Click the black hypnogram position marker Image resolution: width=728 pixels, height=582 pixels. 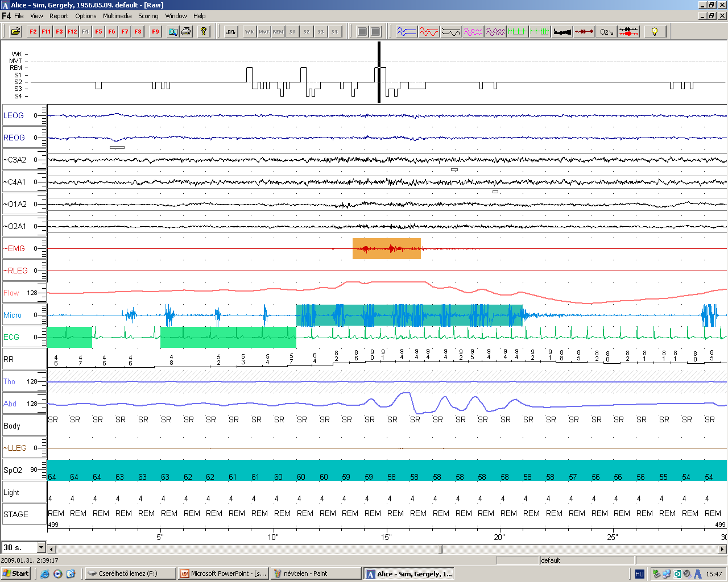tap(379, 72)
